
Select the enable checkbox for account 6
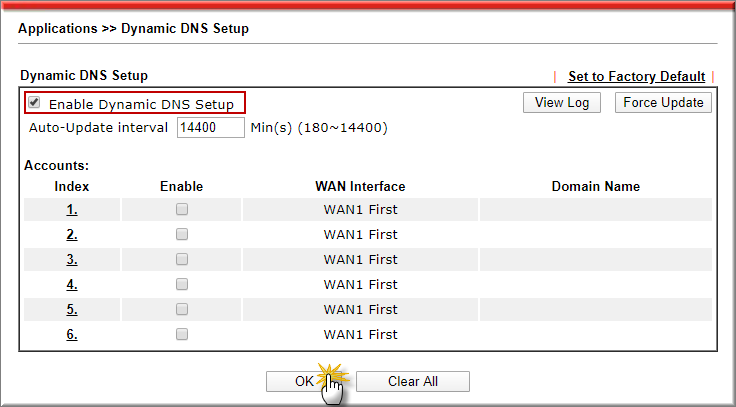182,334
